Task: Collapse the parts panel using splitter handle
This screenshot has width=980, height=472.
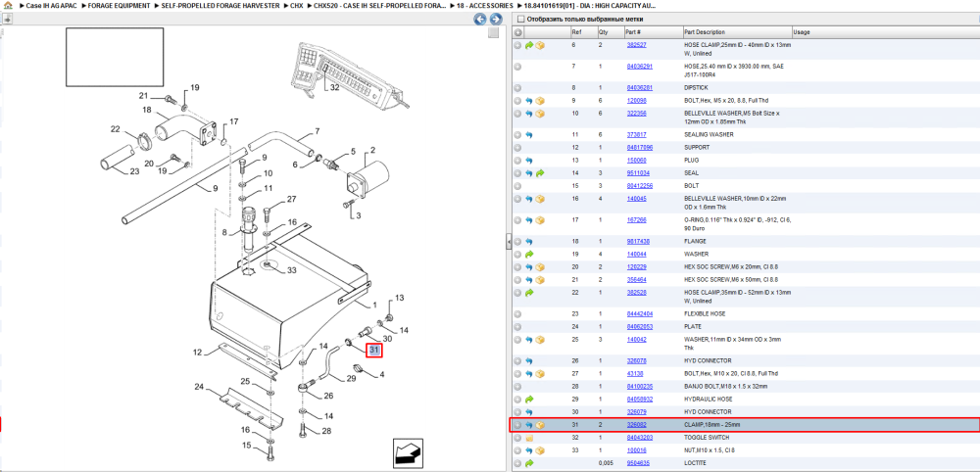Action: point(509,242)
